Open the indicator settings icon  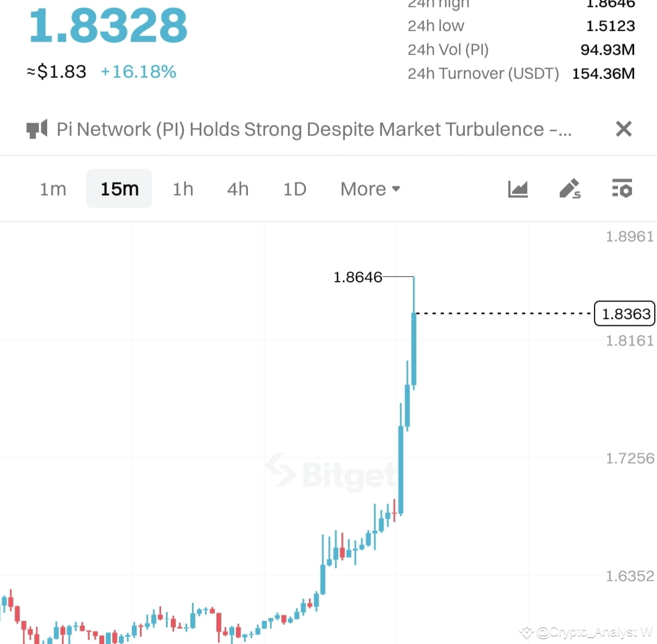tap(622, 189)
